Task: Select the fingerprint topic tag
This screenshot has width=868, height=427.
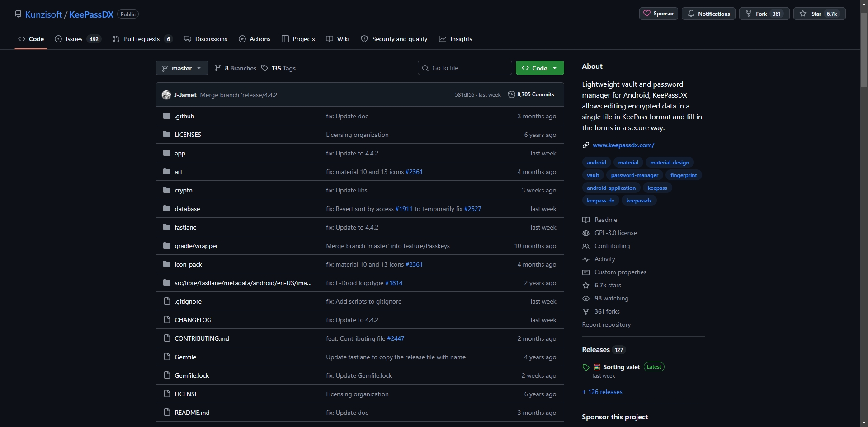Action: click(x=684, y=175)
